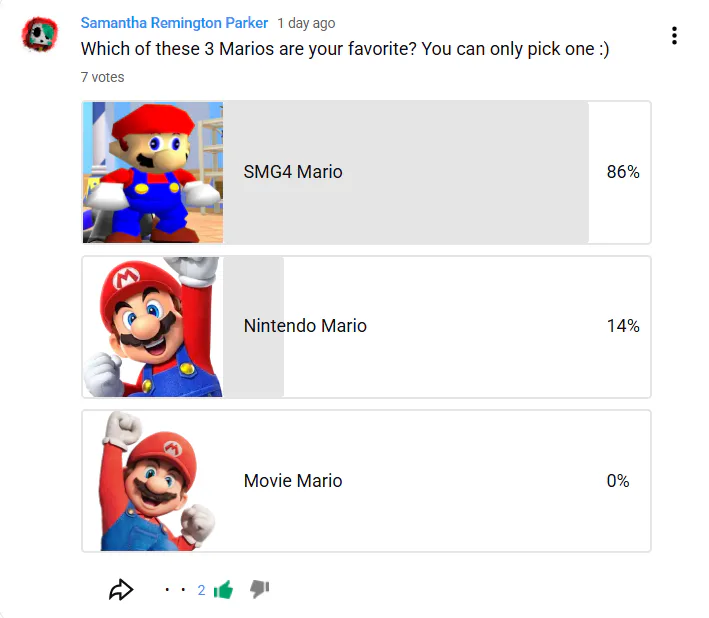Dislike the post with the thumbs-down icon
The height and width of the screenshot is (618, 709).
pyautogui.click(x=259, y=589)
